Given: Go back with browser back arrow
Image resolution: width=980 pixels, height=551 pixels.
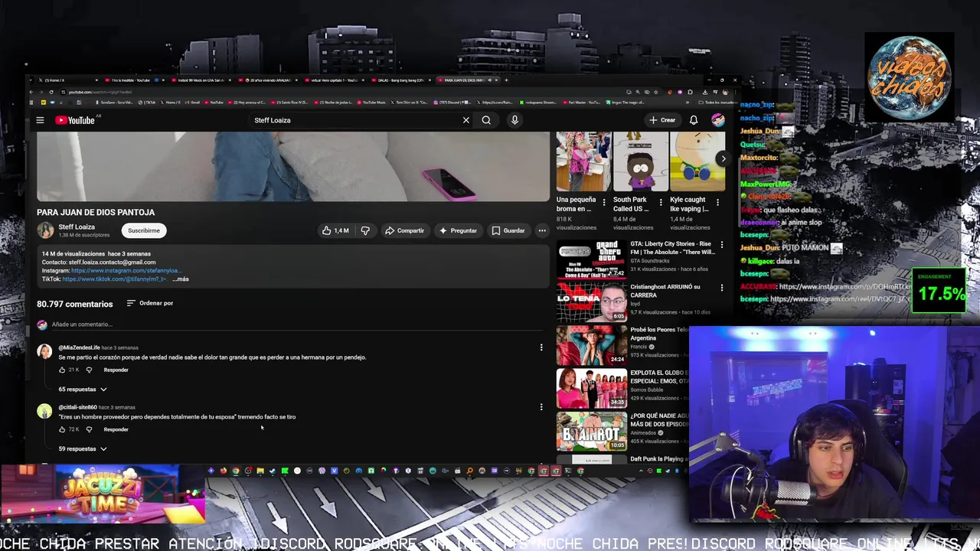Looking at the screenshot, I should pos(31,92).
